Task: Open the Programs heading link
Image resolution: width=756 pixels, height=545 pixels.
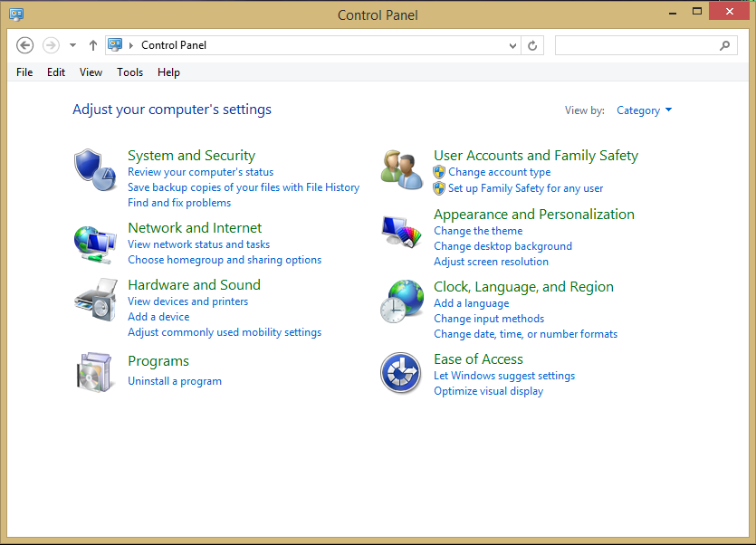Action: click(158, 361)
